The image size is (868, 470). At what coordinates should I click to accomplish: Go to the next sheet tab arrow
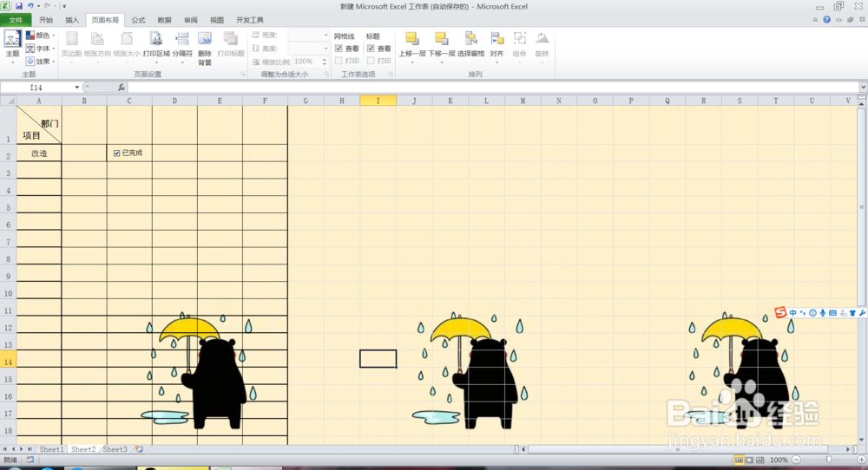click(x=22, y=449)
